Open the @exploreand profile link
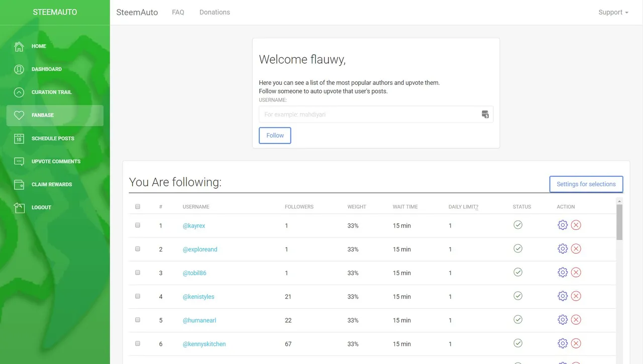This screenshot has width=643, height=364. [x=200, y=250]
